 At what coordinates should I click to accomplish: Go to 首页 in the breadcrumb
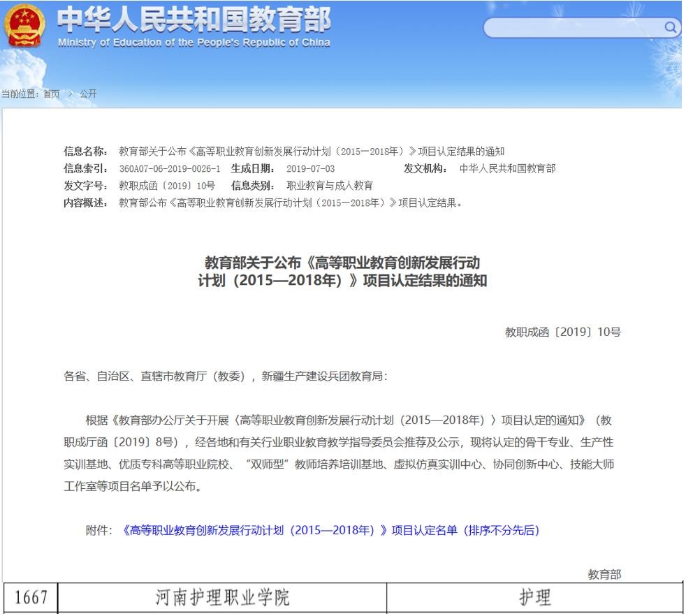[51, 94]
